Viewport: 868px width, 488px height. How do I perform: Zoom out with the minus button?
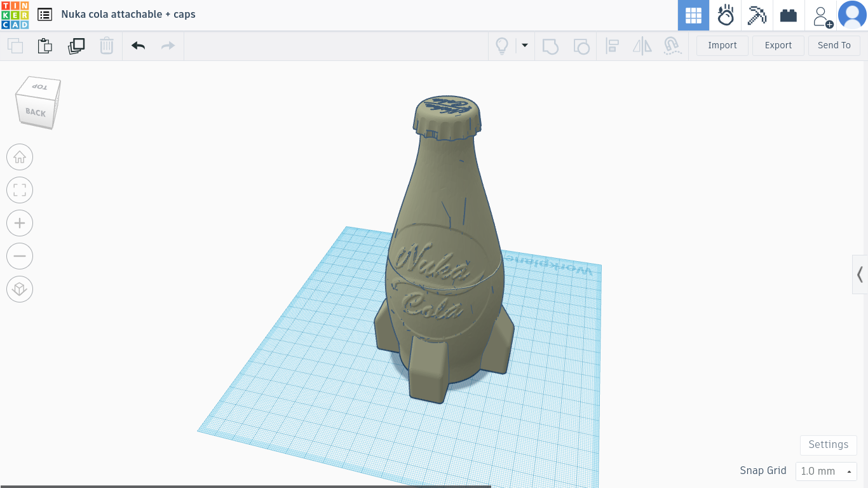(20, 256)
